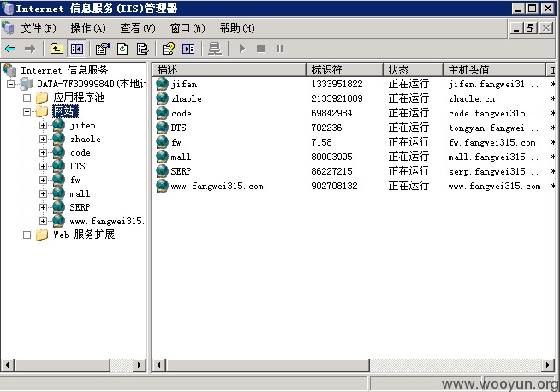This screenshot has height=392, width=560.
Task: Collapse the DATA-7F3D99984D computer node
Action: click(11, 84)
